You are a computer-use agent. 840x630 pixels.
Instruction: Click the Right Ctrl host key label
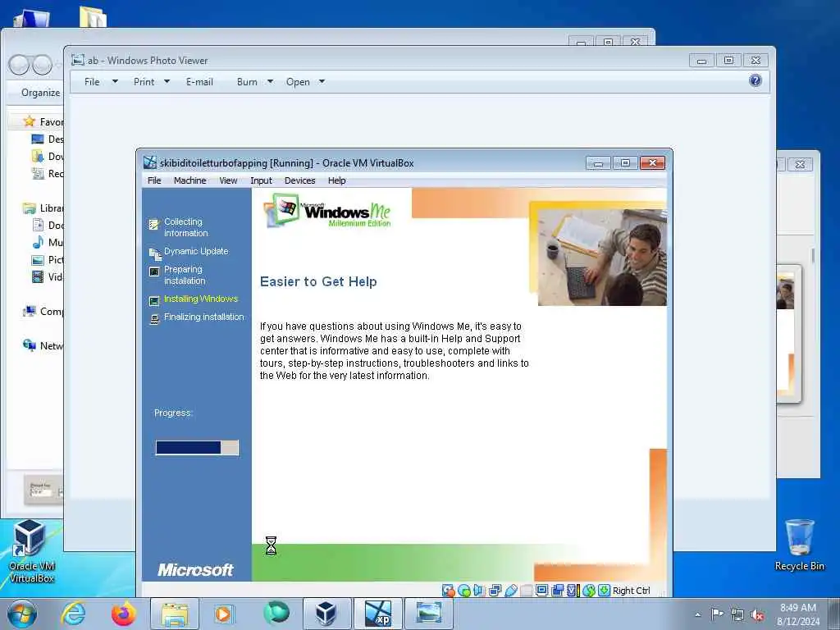[631, 591]
